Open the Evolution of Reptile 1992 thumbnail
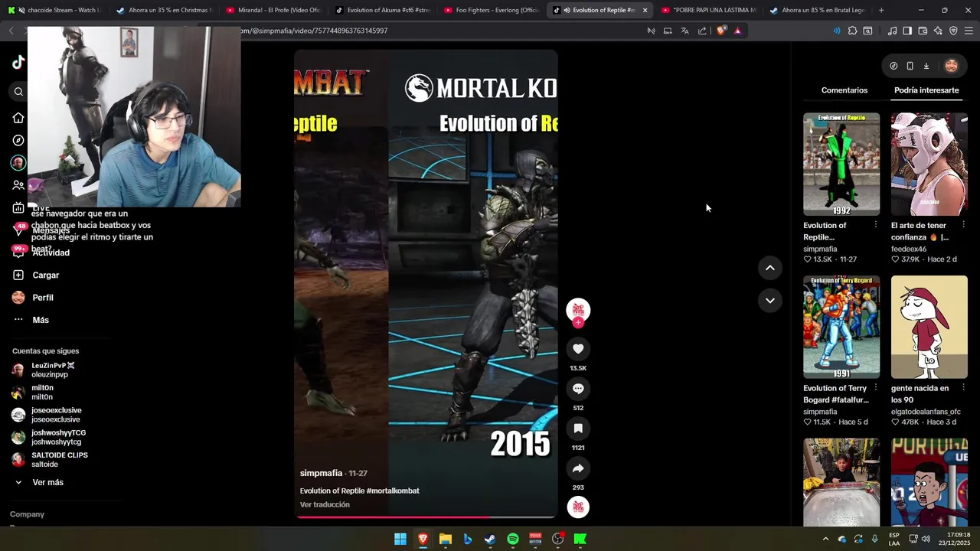The height and width of the screenshot is (551, 980). point(841,165)
